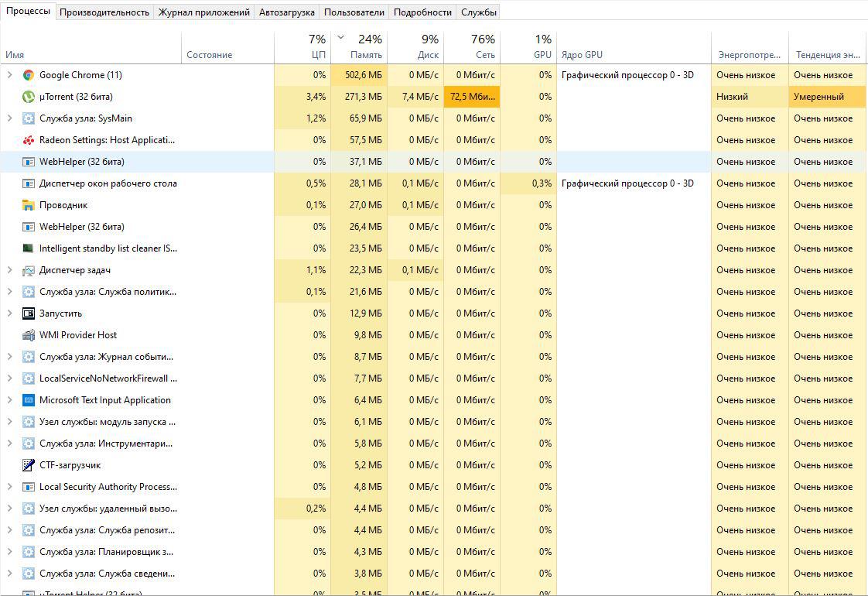
Task: Expand the Local Security Authority Process row
Action: (x=10, y=487)
